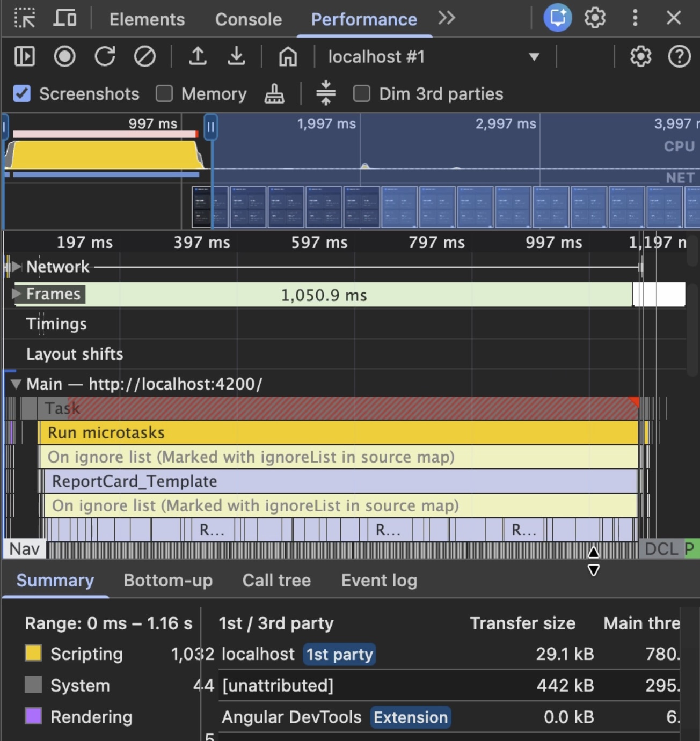The height and width of the screenshot is (741, 700).
Task: Click the Transfer size column header
Action: click(522, 623)
